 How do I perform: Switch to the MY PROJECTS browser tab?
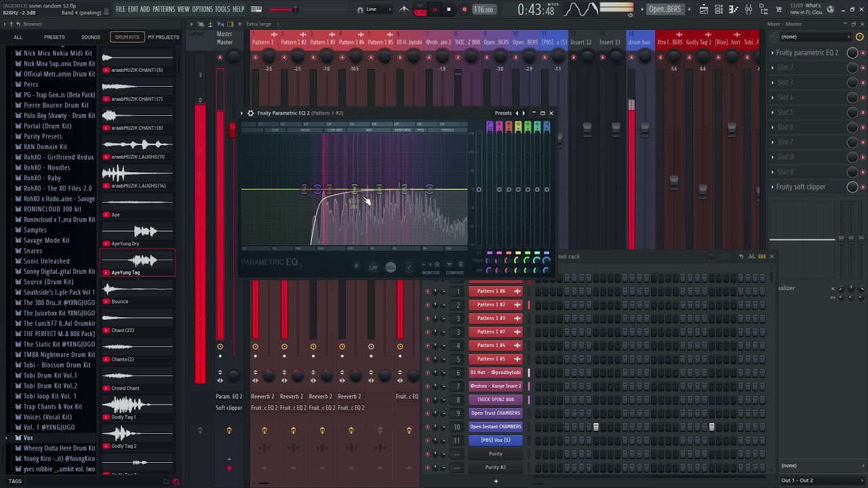point(163,37)
